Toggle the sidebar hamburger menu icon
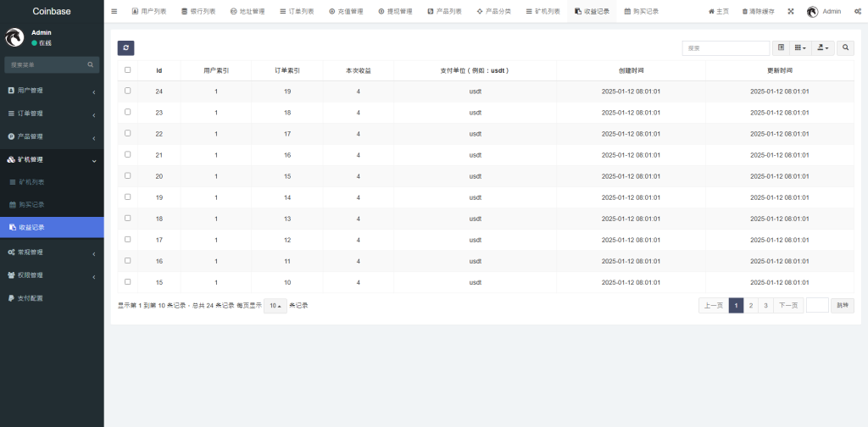Viewport: 868px width, 427px height. (114, 12)
